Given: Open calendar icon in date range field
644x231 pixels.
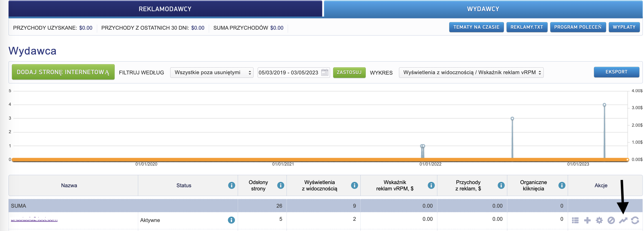Looking at the screenshot, I should [324, 72].
